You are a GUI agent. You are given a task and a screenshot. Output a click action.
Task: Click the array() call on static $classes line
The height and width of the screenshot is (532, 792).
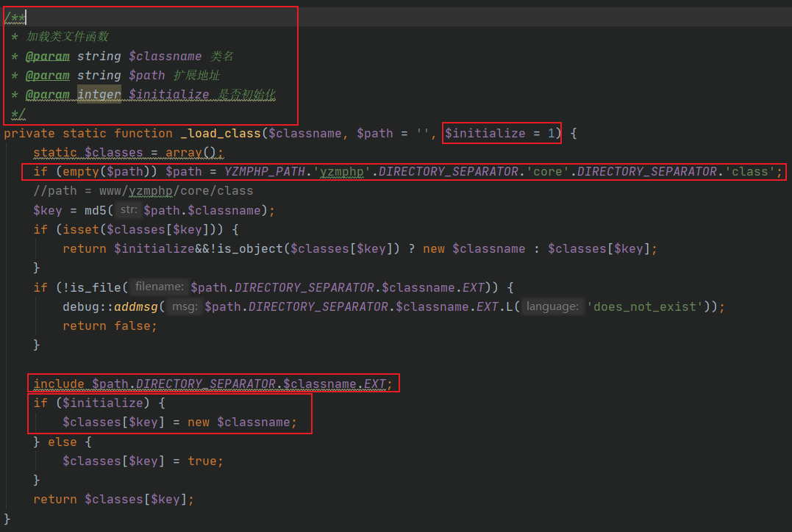pos(190,152)
